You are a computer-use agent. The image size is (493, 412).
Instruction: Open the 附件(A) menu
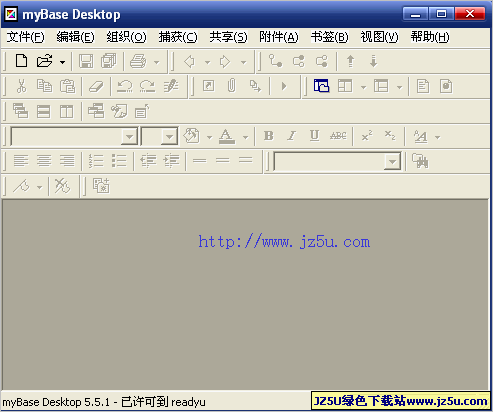point(279,37)
